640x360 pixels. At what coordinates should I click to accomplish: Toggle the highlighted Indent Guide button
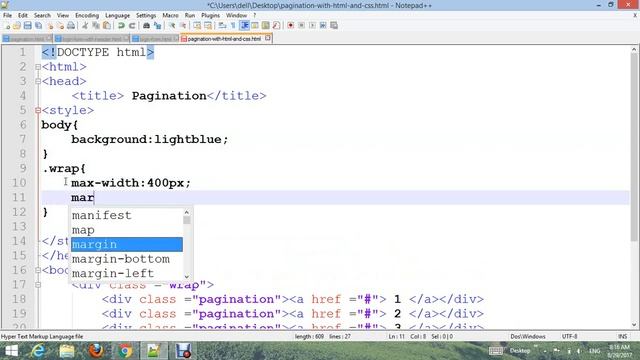pyautogui.click(x=244, y=25)
